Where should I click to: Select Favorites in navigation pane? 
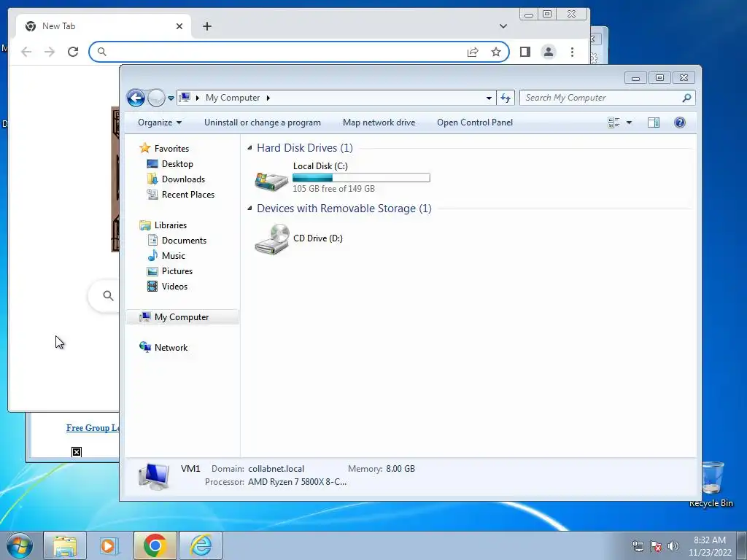164,149
